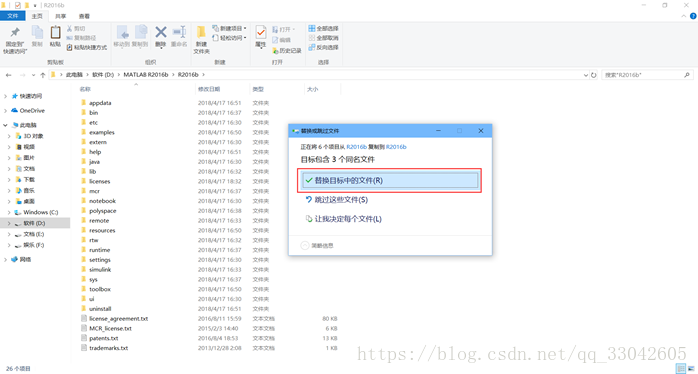Choose Replace the files in destination (R)
This screenshot has height=374, width=698.
(x=390, y=180)
